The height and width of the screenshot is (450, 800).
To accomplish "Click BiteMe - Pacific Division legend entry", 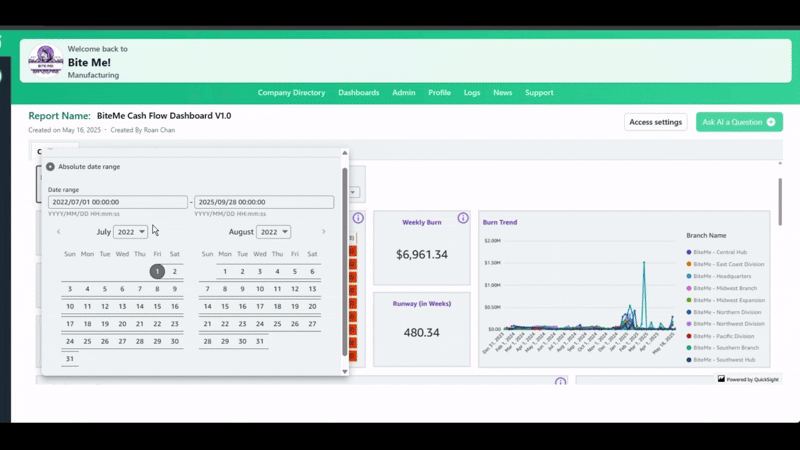I will (720, 336).
